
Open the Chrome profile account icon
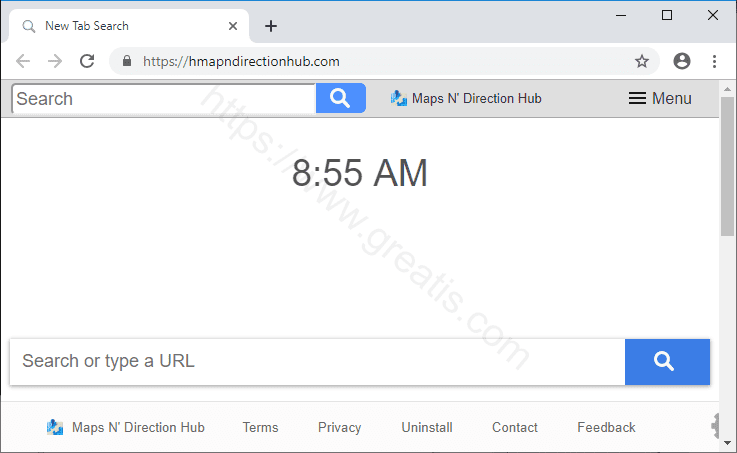point(682,61)
